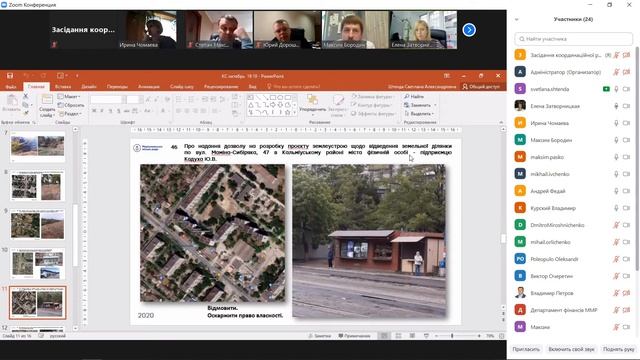The height and width of the screenshot is (360, 640).
Task: Open the Replace (Заменить) dropdown
Action: tap(420, 105)
